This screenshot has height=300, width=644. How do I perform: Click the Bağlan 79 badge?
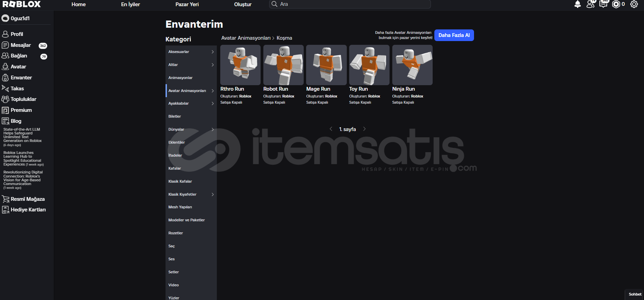[44, 56]
